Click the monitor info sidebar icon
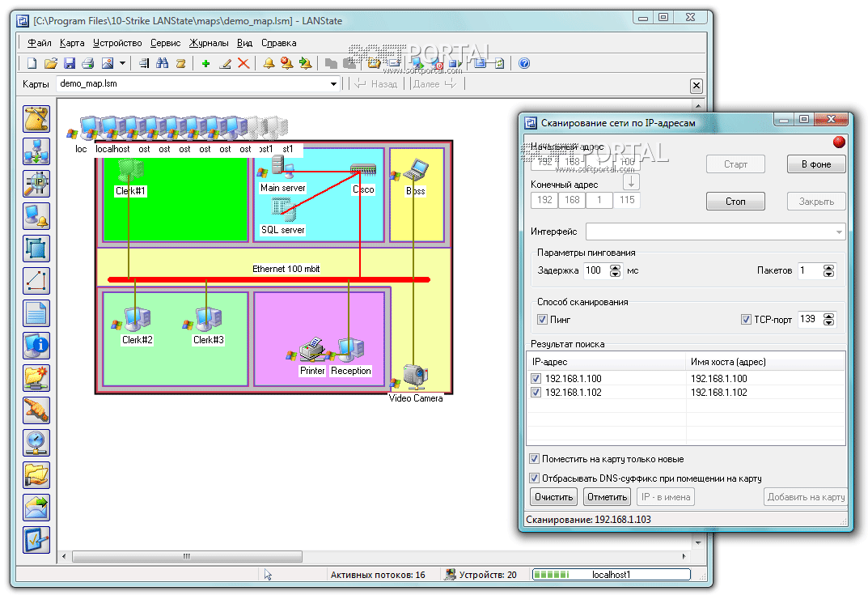Image resolution: width=868 pixels, height=595 pixels. [x=36, y=346]
